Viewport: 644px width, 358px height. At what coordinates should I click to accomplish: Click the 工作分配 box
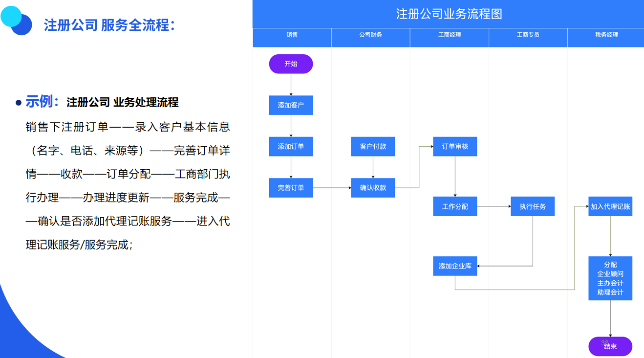coord(455,206)
